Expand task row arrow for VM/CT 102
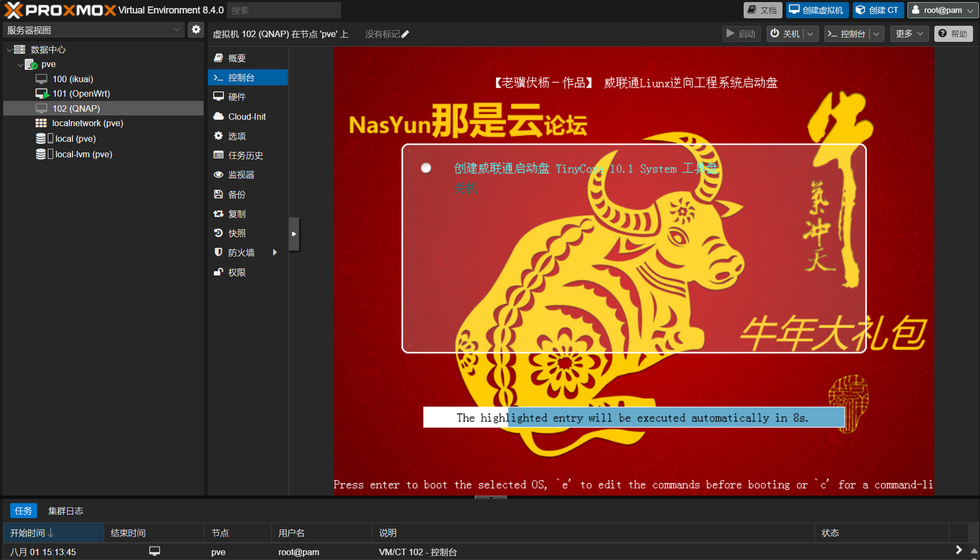980x560 pixels. [x=959, y=550]
